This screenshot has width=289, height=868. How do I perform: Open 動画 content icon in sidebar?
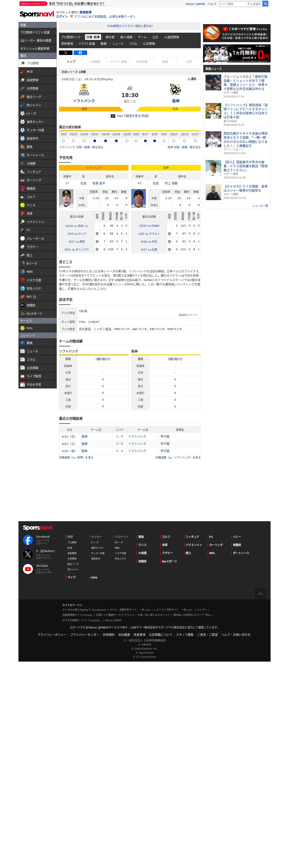pyautogui.click(x=23, y=343)
